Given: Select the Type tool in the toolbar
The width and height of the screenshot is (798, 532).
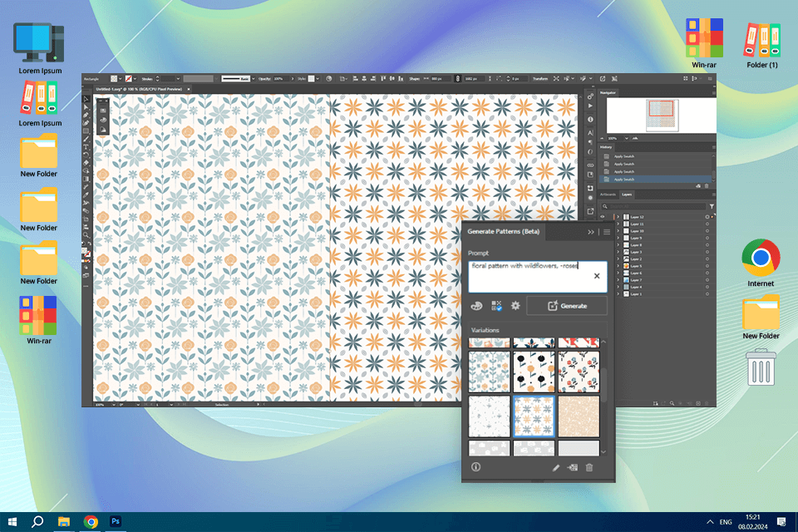Looking at the screenshot, I should pyautogui.click(x=86, y=146).
